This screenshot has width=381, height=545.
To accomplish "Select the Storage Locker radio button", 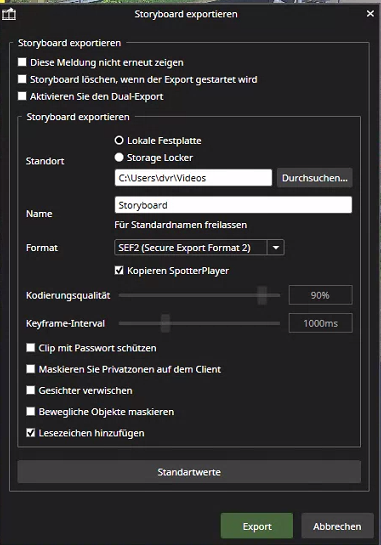I will pos(119,157).
